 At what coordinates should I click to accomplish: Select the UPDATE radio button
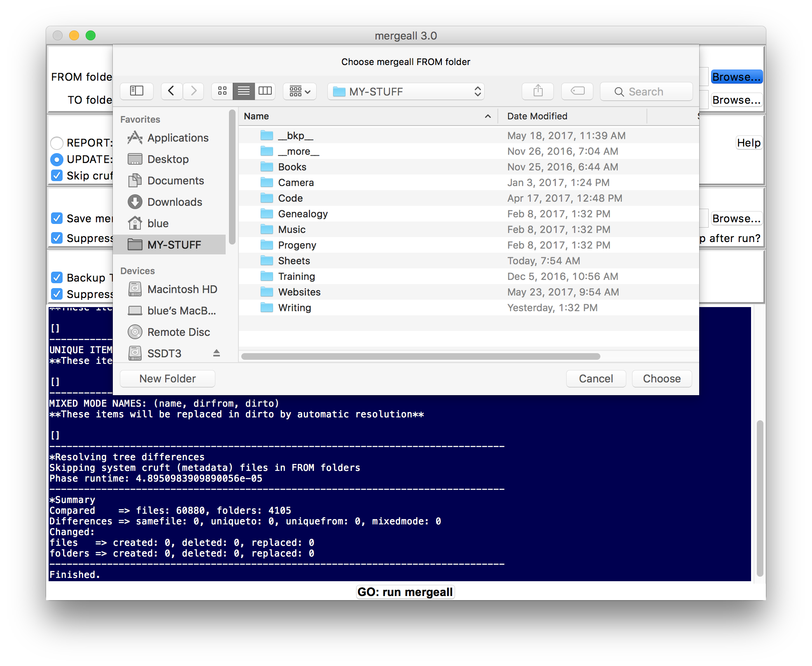[57, 159]
